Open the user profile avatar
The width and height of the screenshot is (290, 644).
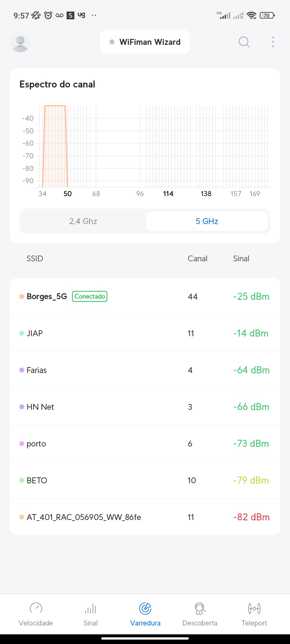pos(20,42)
